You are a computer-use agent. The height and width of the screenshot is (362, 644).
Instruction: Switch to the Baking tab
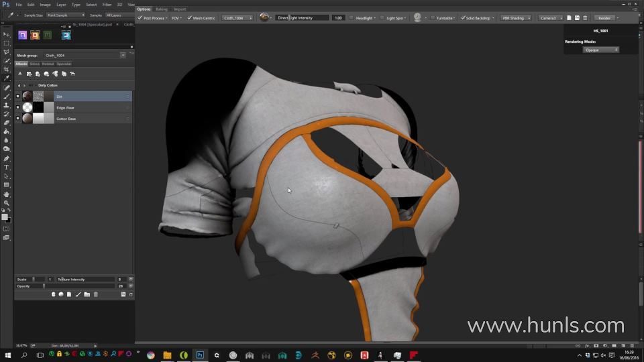pos(162,9)
